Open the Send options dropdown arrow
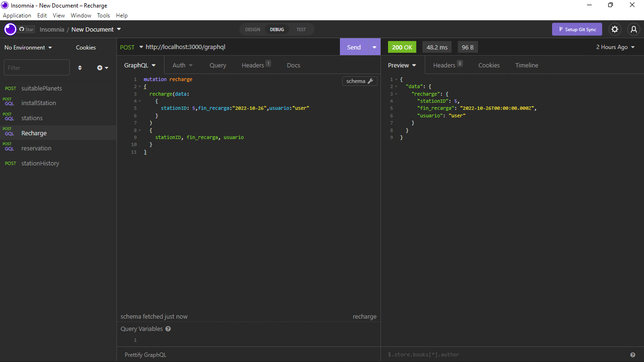Screen dimensions: 644x362 tap(374, 47)
